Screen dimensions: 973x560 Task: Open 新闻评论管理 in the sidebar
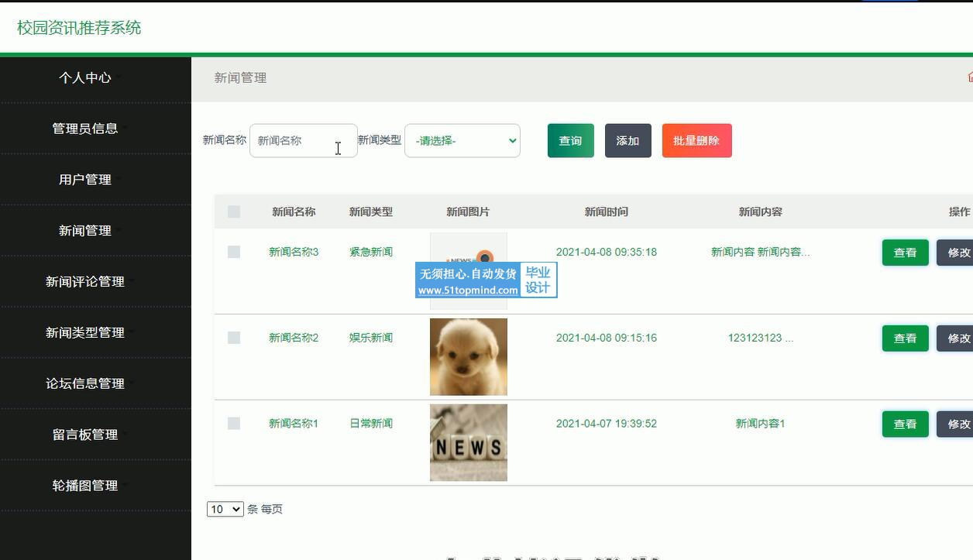point(85,282)
